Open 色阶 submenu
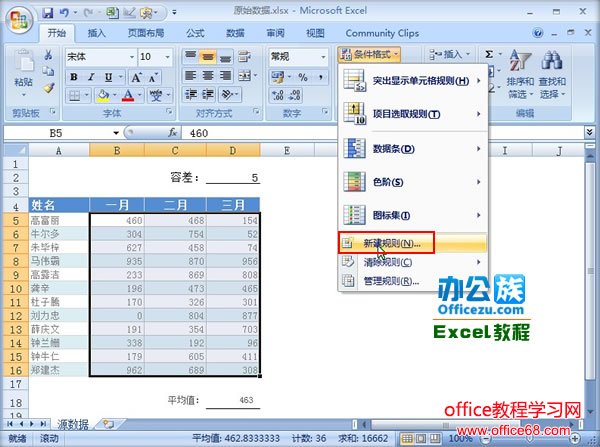The height and width of the screenshot is (447, 600). click(412, 182)
